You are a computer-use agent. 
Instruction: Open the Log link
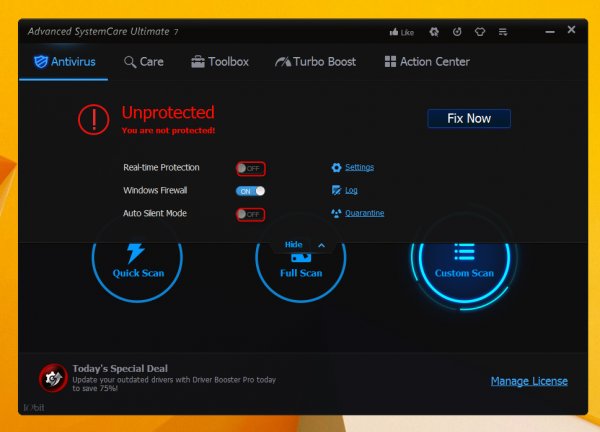pos(351,190)
